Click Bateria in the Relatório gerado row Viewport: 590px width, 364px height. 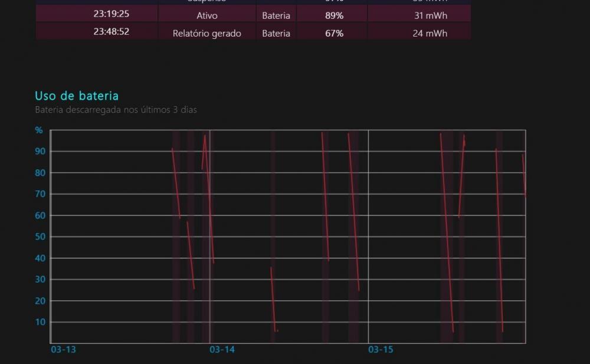click(x=276, y=33)
